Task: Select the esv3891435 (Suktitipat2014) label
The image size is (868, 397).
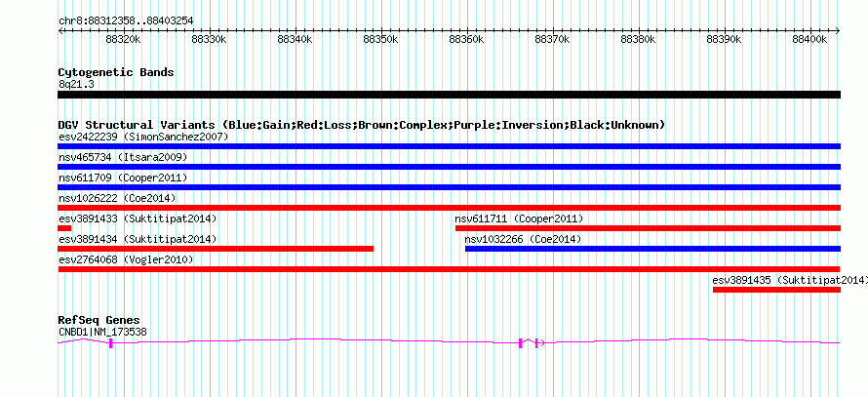Action: point(790,280)
